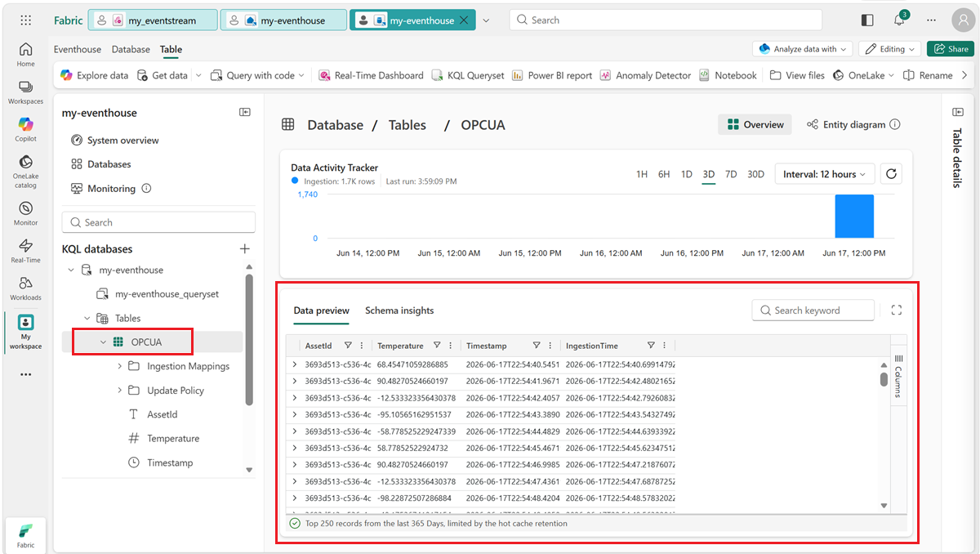Filter the Temperature column
Viewport: 980px width, 554px height.
(437, 346)
